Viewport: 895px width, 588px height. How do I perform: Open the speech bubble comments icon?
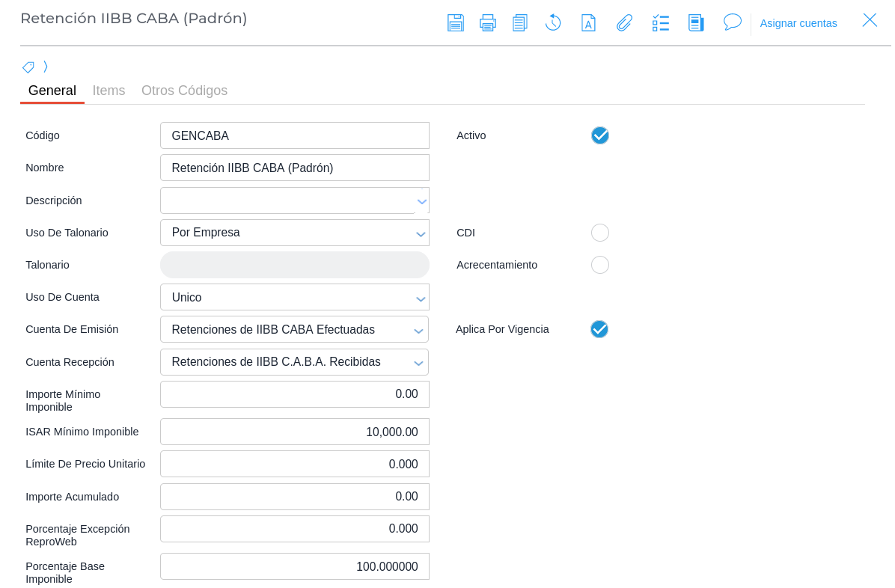(732, 22)
